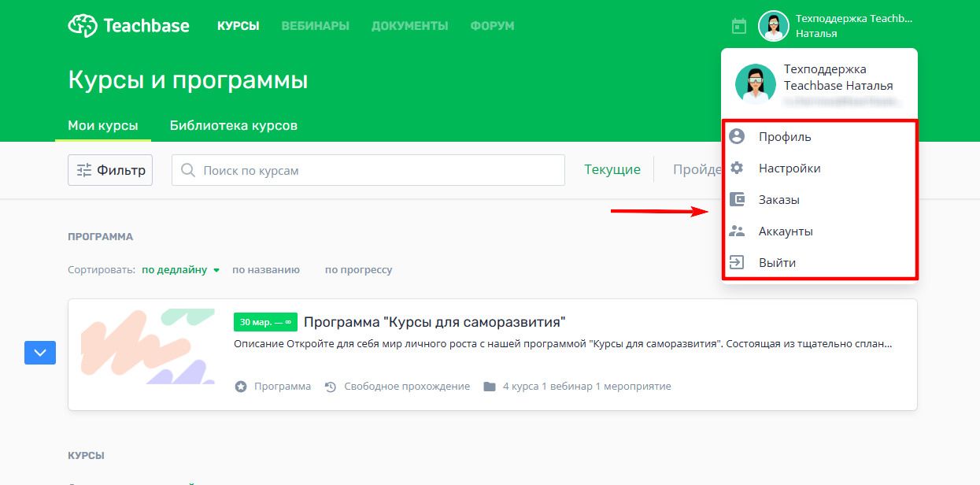
Task: Sort by по дедлайну dropdown
Action: [180, 269]
